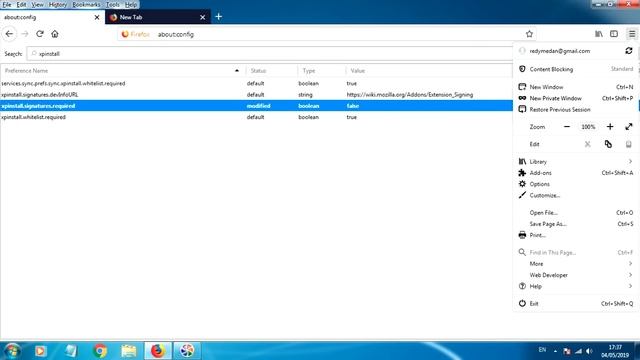Open the Tools menu
This screenshot has height=360, width=640.
pos(113,4)
